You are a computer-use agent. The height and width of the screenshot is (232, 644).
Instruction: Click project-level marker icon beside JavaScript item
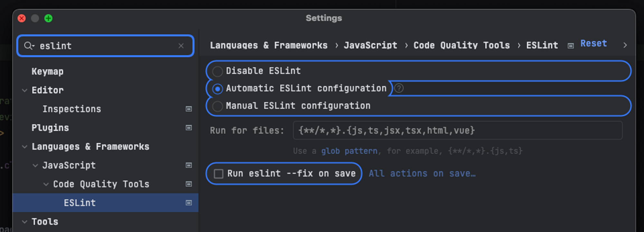pyautogui.click(x=189, y=165)
